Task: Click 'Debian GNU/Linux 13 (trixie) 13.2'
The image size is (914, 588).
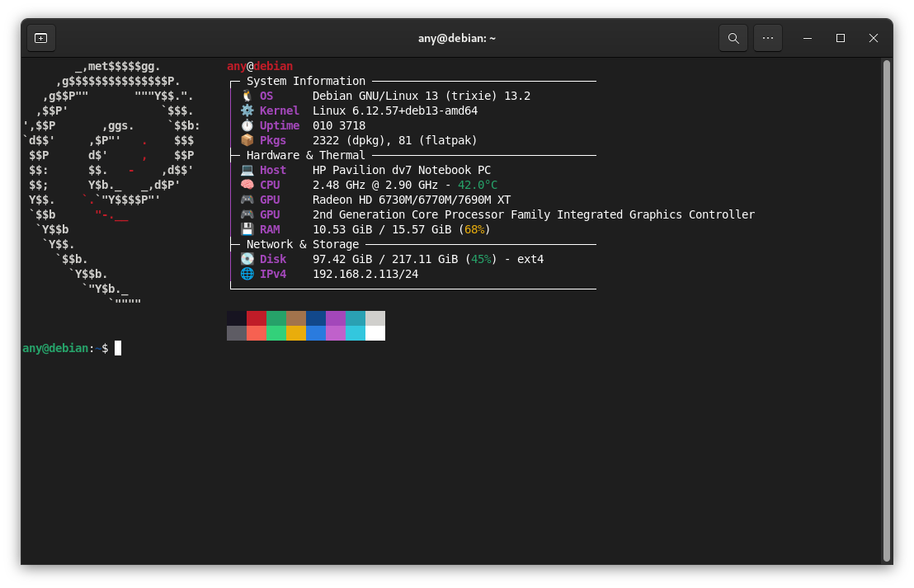Action: pos(422,96)
